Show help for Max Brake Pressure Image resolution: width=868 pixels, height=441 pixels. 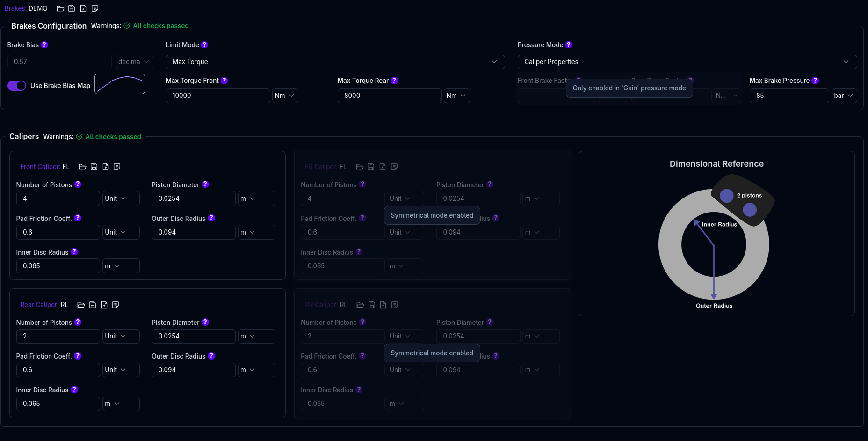click(815, 81)
